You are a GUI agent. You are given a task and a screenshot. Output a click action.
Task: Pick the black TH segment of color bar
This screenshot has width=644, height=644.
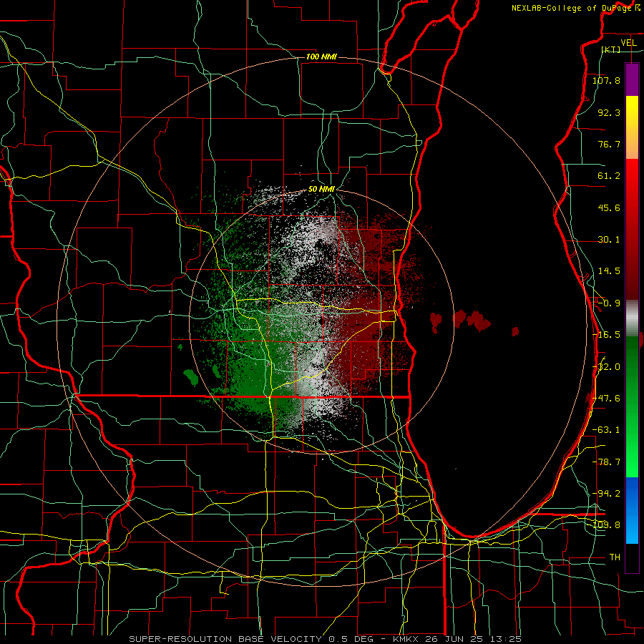click(x=632, y=558)
